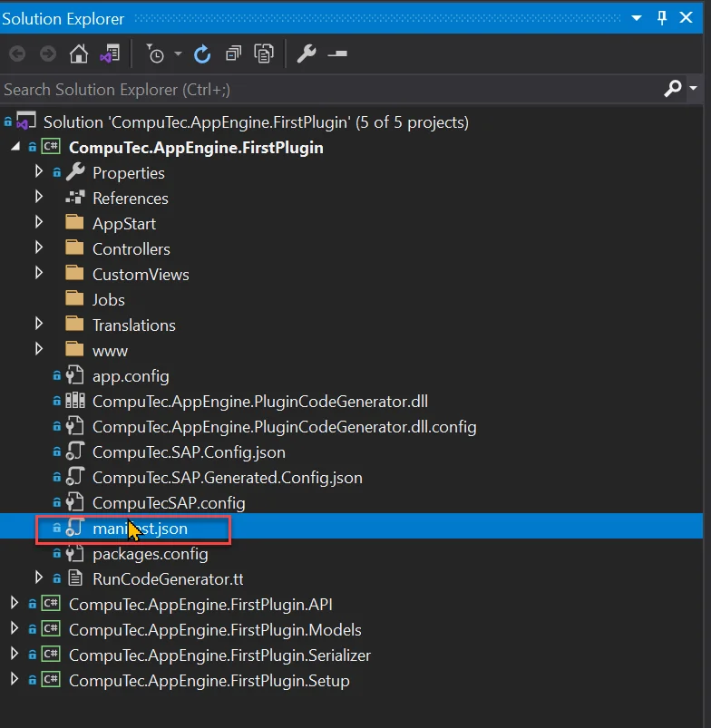Expand the Controllers folder
Viewport: 711px width, 728px height.
pos(39,248)
